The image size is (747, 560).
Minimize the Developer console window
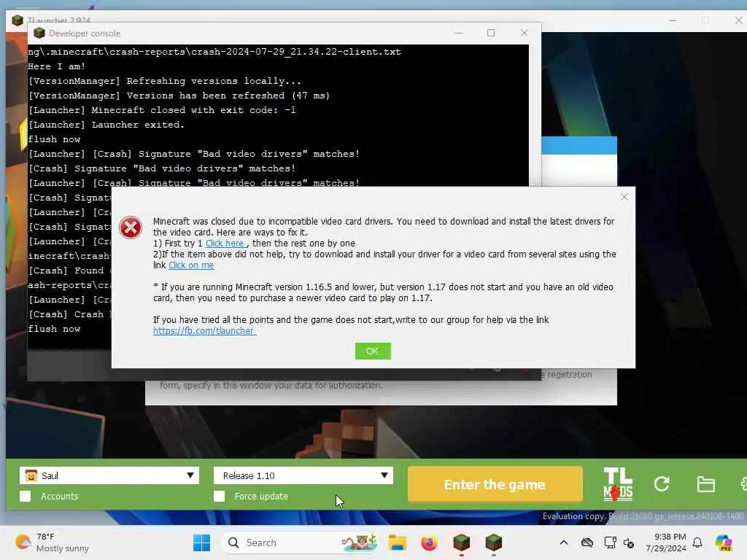458,33
